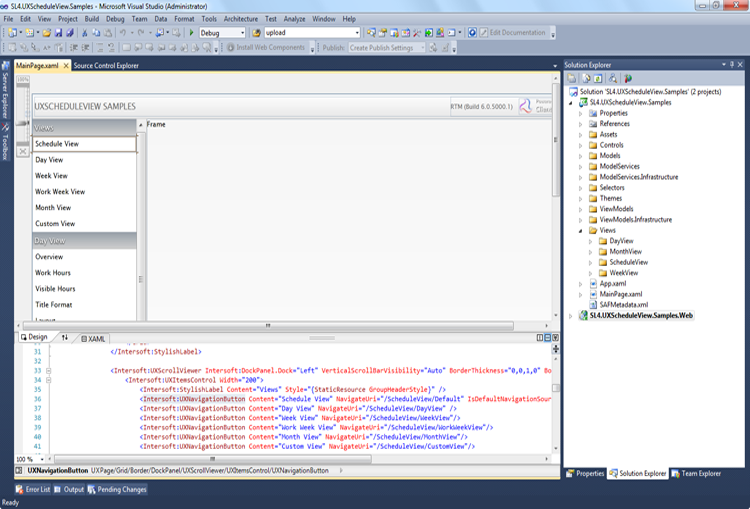
Task: Switch to the Design pane tab
Action: click(x=34, y=337)
